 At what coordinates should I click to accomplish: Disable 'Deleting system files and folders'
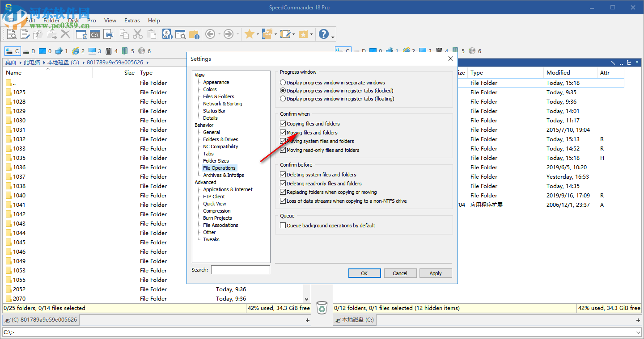[283, 174]
